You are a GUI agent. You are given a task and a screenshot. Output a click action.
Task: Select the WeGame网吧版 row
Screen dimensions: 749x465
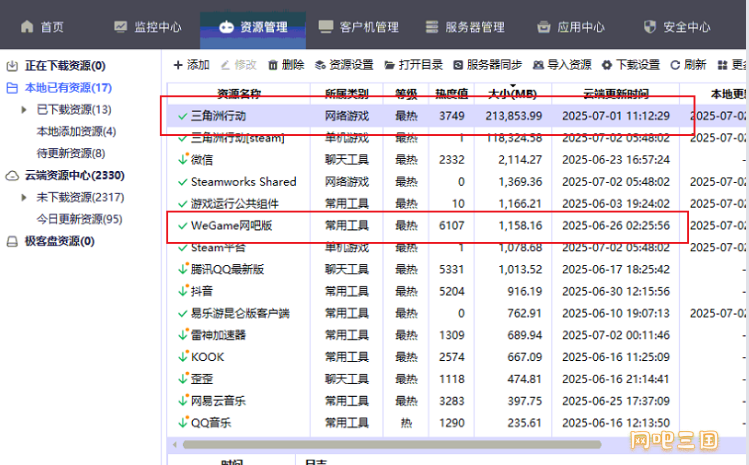(x=456, y=226)
